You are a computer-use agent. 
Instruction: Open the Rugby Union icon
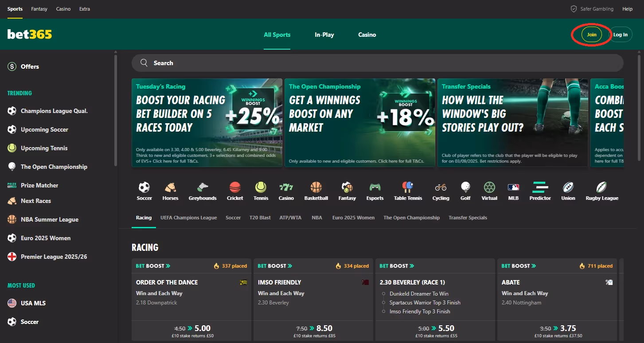[x=568, y=187]
